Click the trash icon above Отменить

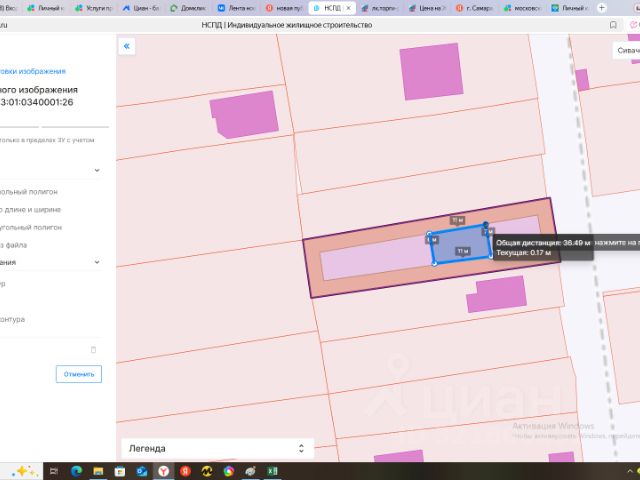pos(93,350)
